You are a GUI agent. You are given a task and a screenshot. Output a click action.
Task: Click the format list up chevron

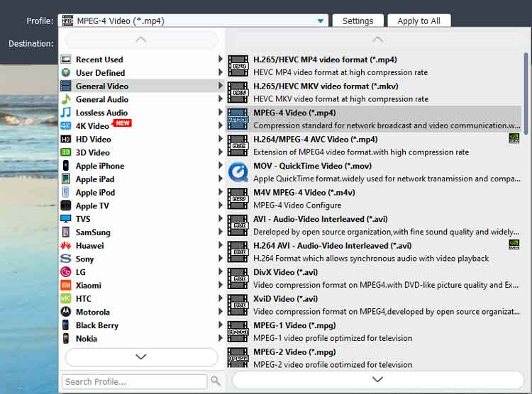coord(377,40)
